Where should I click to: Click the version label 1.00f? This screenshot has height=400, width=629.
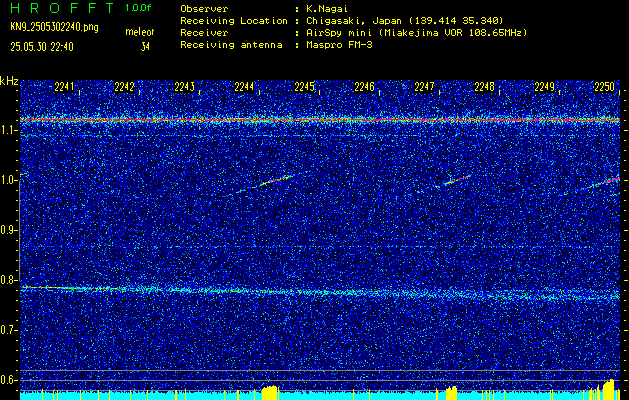[x=138, y=8]
